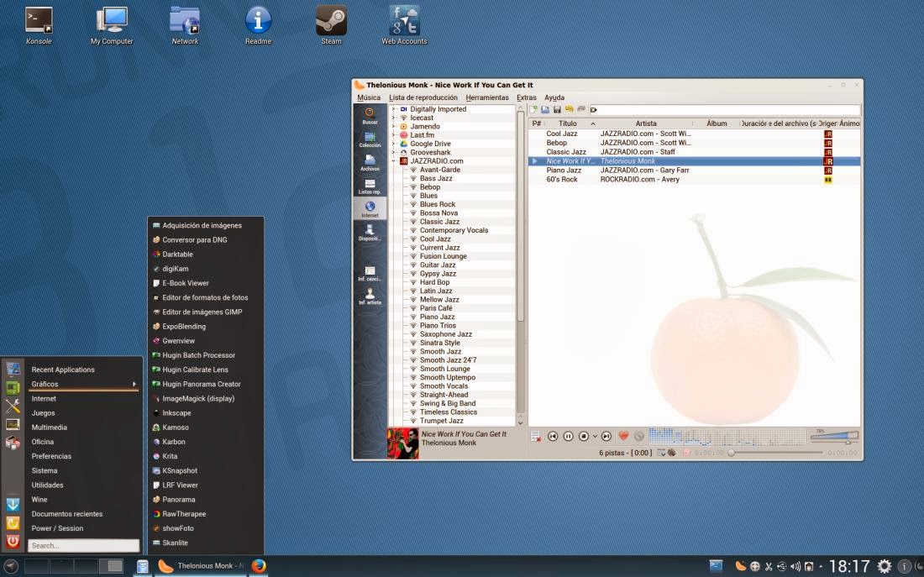Pause the current playback
The height and width of the screenshot is (577, 924).
[568, 437]
